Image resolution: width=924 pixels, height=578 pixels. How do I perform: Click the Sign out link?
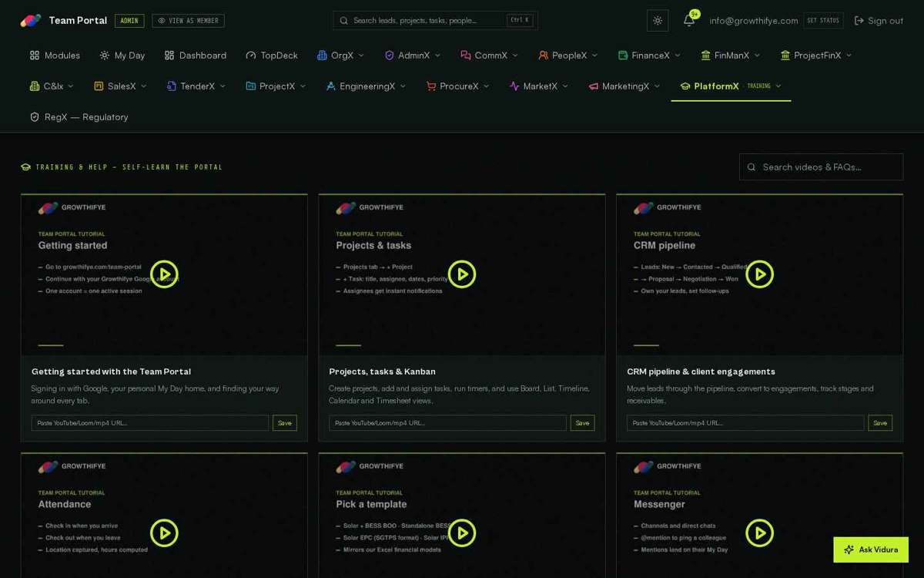point(879,21)
